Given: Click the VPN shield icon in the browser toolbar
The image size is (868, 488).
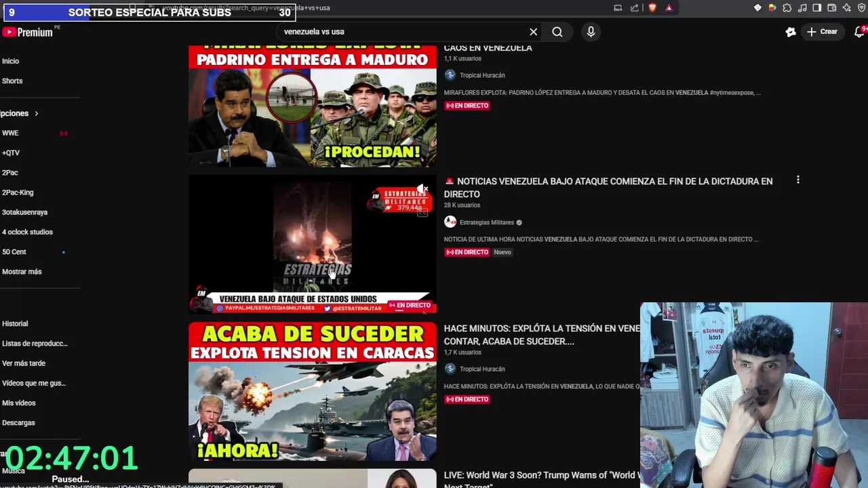Looking at the screenshot, I should click(862, 8).
